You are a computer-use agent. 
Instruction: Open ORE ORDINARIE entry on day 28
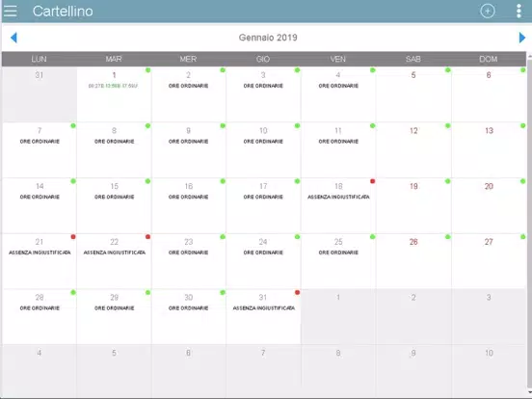click(x=40, y=308)
